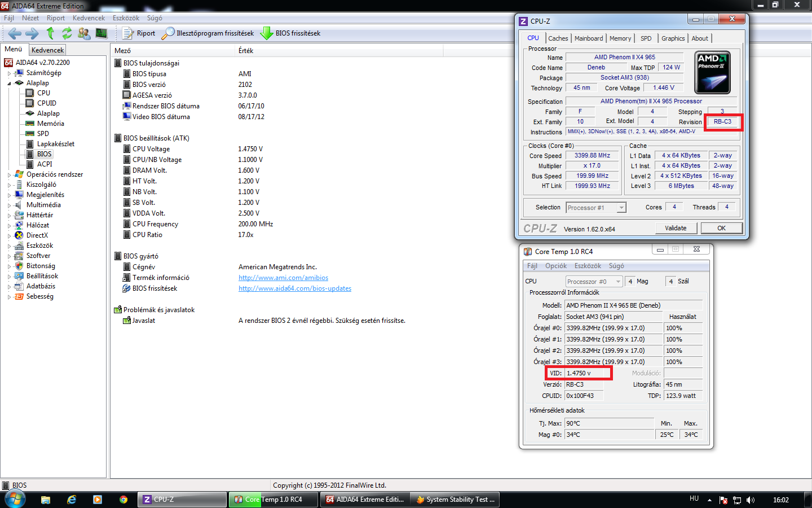The height and width of the screenshot is (508, 812).
Task: Select CPUID in the sidebar tree
Action: [47, 103]
